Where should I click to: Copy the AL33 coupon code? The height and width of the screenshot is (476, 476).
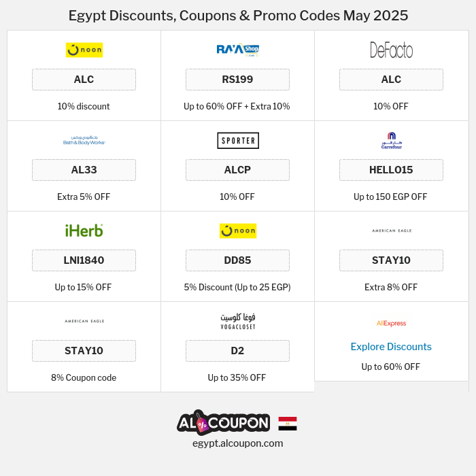(84, 170)
